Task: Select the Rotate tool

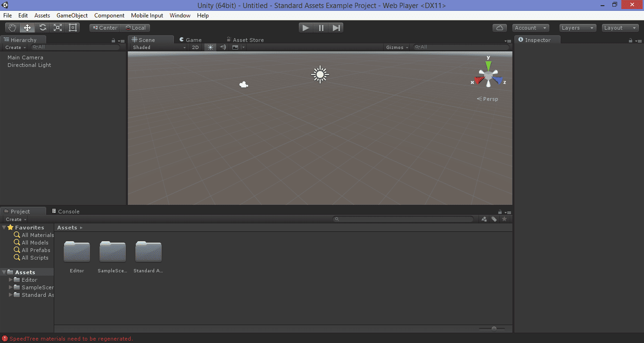Action: (42, 28)
